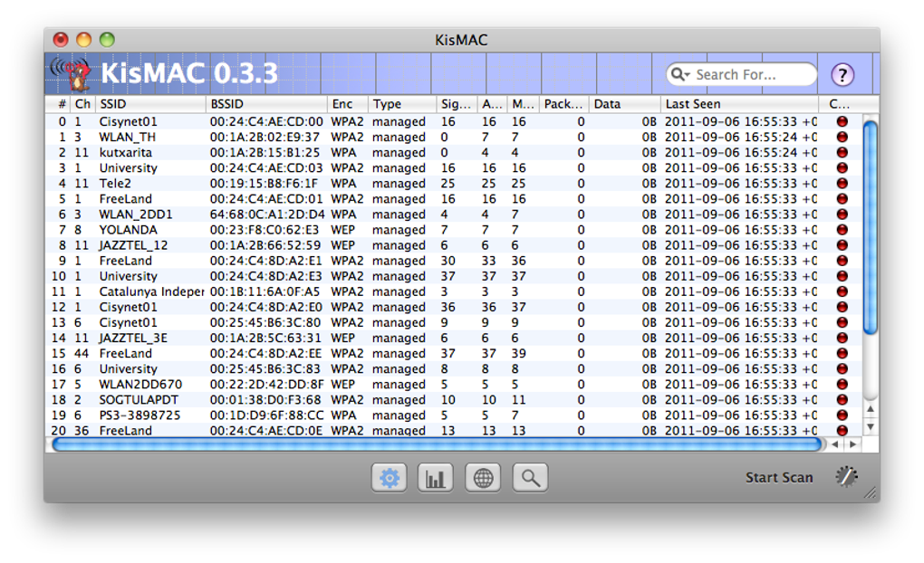The width and height of the screenshot is (924, 563).
Task: Click the scan spinner icon beside Start Scan
Action: point(846,476)
